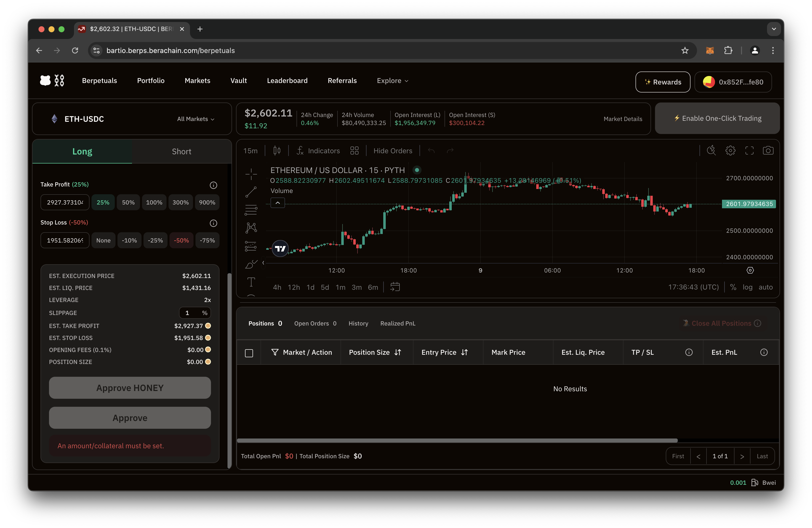Open the quick search icon in the chart toolbar

(711, 150)
